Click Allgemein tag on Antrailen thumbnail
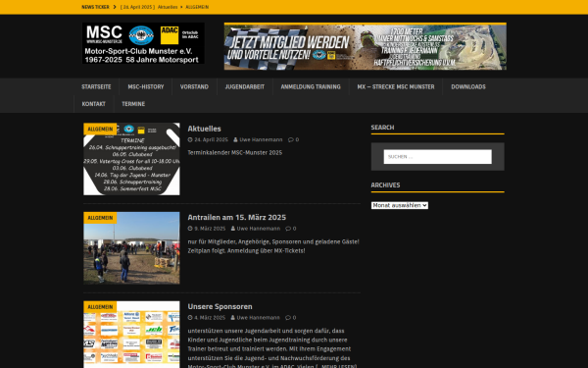The image size is (588, 368). tap(100, 218)
